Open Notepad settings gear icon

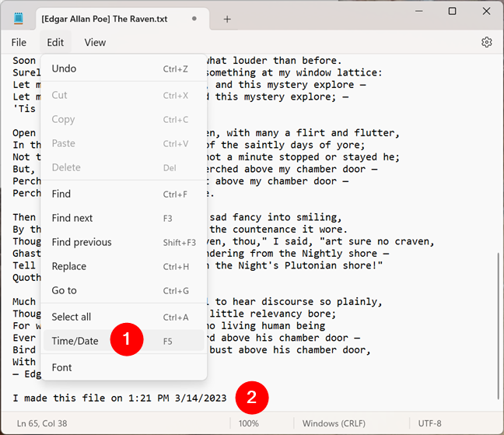click(x=486, y=42)
